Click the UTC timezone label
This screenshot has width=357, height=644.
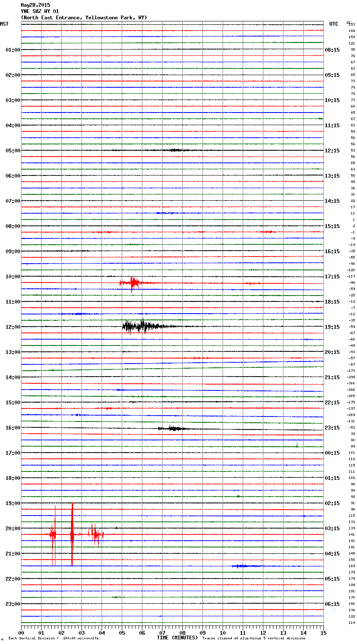point(334,24)
